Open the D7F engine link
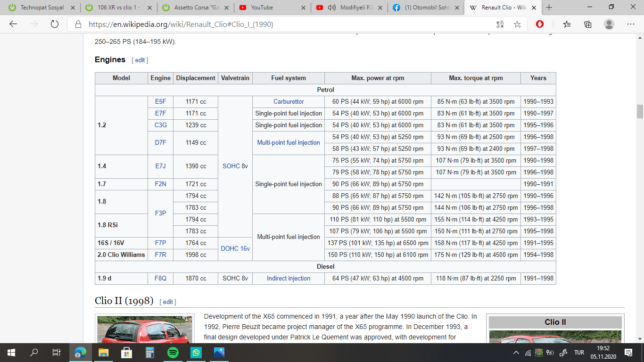Screen dimensions: 644x362 (x=160, y=143)
